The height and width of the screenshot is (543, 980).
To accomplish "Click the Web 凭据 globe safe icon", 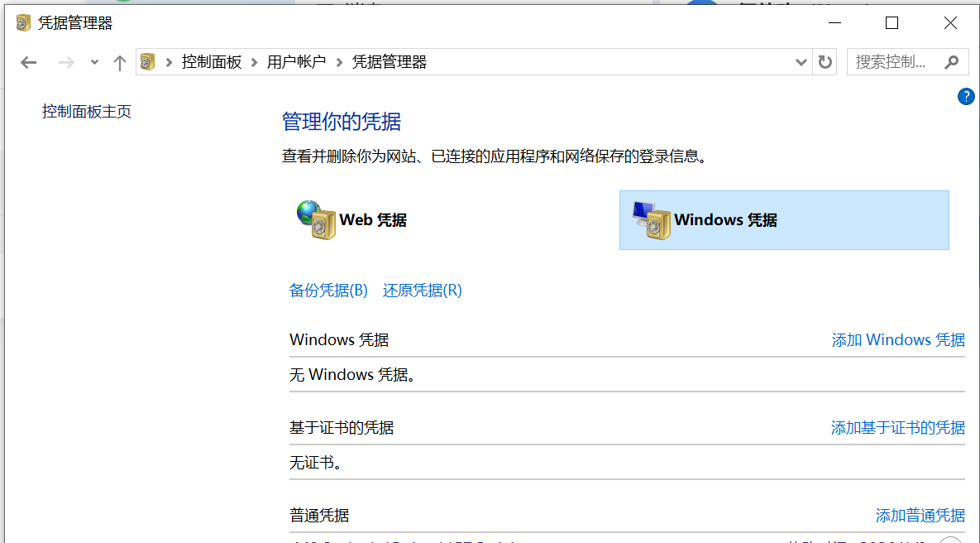I will (x=316, y=219).
